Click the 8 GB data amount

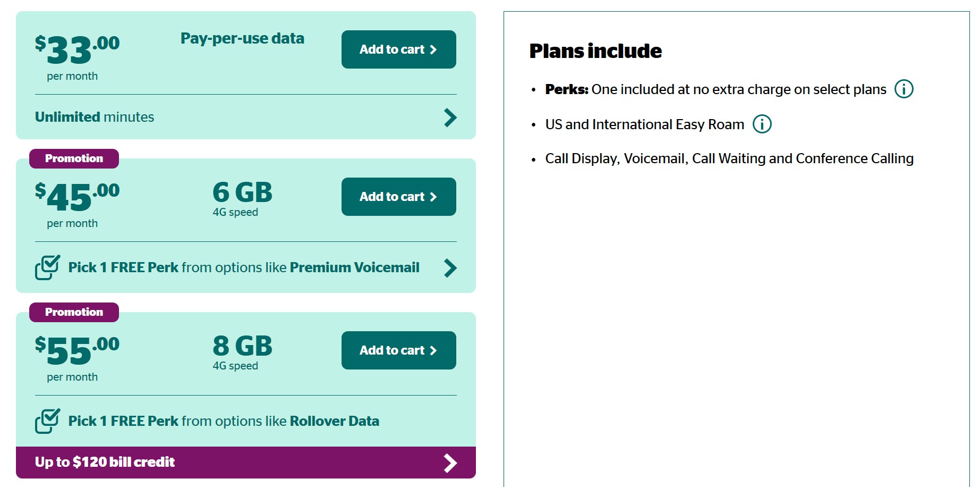[242, 346]
